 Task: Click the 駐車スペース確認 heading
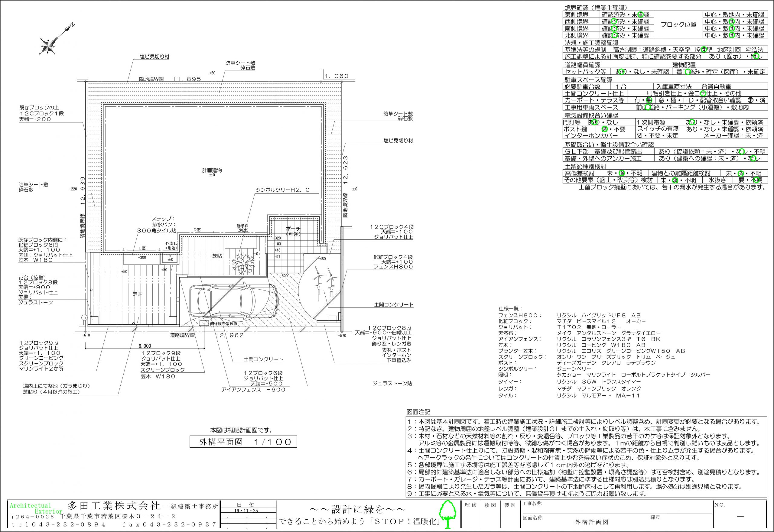(x=588, y=80)
